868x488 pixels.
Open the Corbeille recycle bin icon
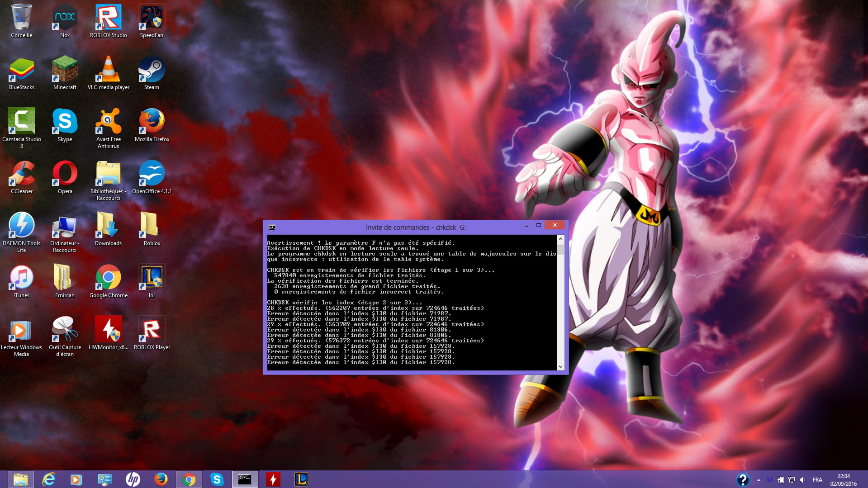[21, 21]
